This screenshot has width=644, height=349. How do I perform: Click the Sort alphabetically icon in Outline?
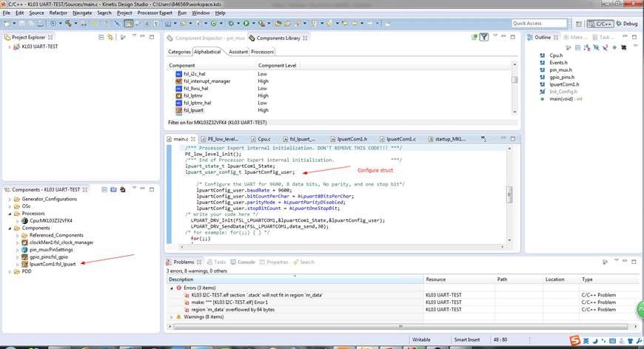point(587,47)
